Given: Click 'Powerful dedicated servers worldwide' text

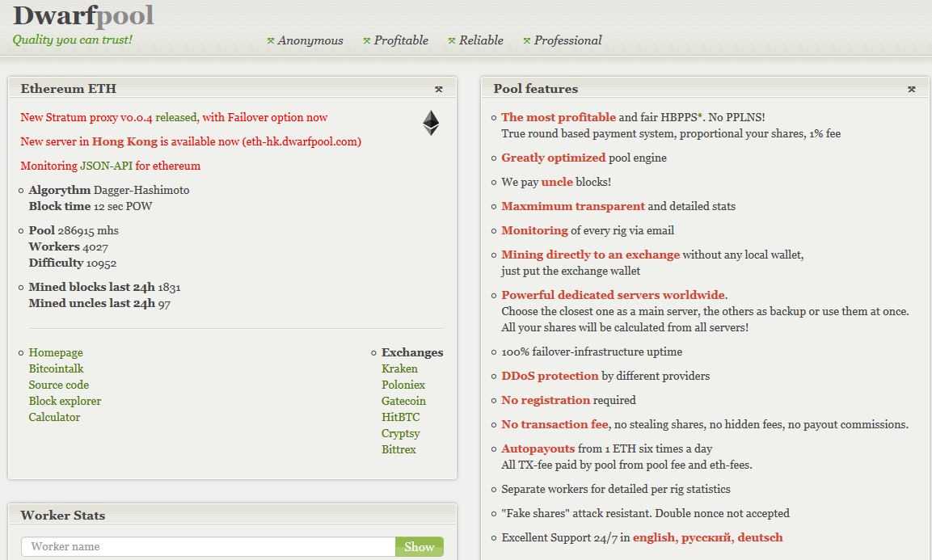Looking at the screenshot, I should [614, 295].
